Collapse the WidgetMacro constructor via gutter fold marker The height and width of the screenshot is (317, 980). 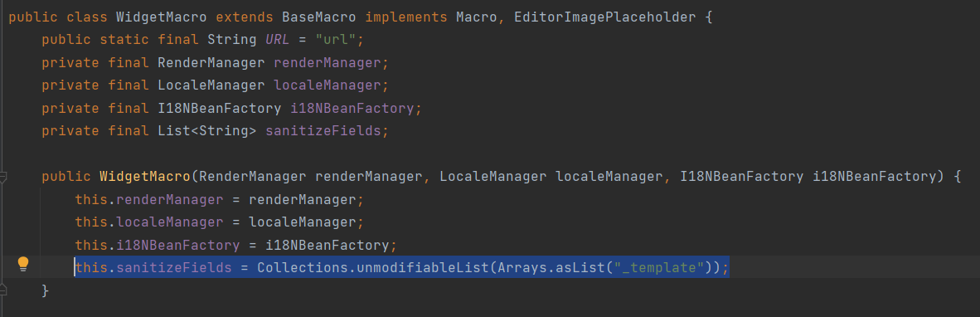2,177
